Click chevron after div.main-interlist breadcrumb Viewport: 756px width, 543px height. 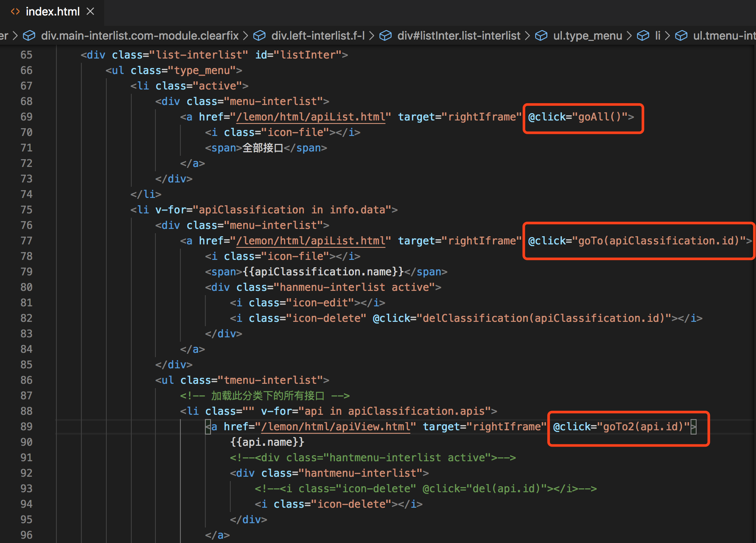point(245,36)
